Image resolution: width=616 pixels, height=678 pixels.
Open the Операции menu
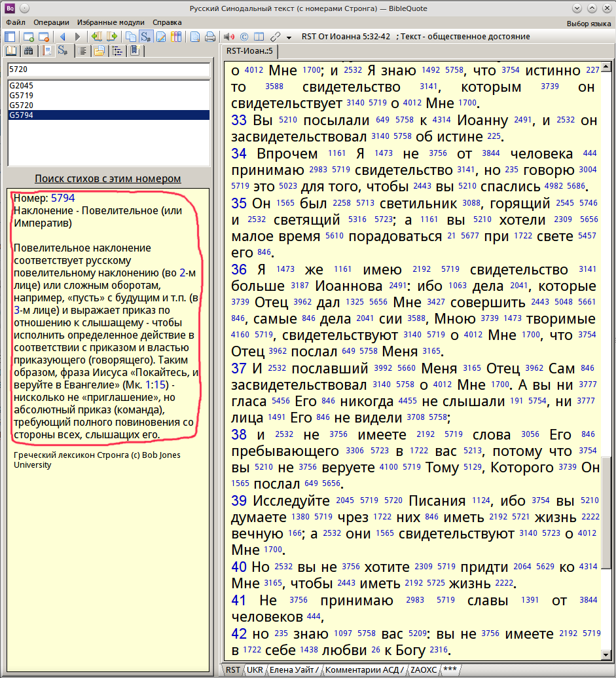click(51, 22)
